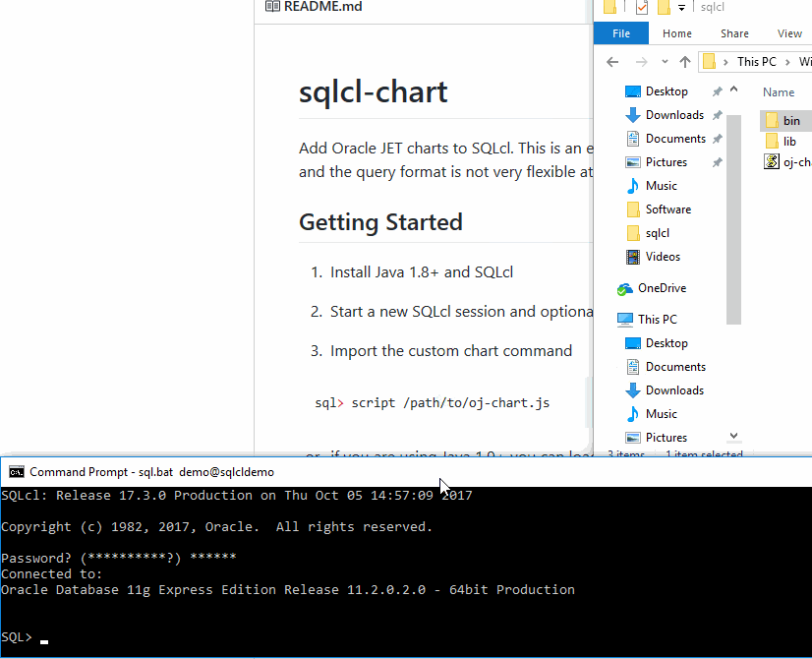
Task: Select Downloads in Quick access
Action: 674,115
